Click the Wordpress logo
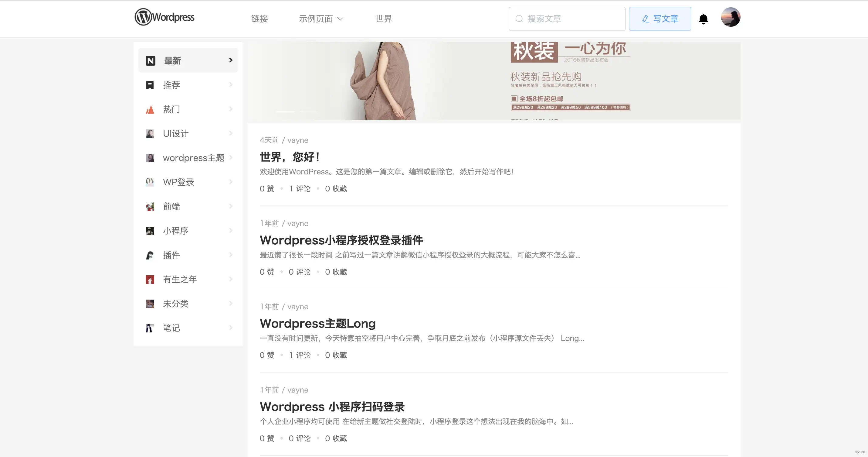 (x=164, y=17)
